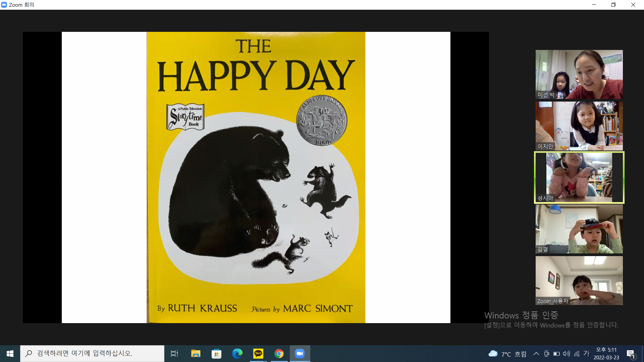Open KakaoTalk from taskbar
Viewport: 644px width, 362px height.
[258, 354]
